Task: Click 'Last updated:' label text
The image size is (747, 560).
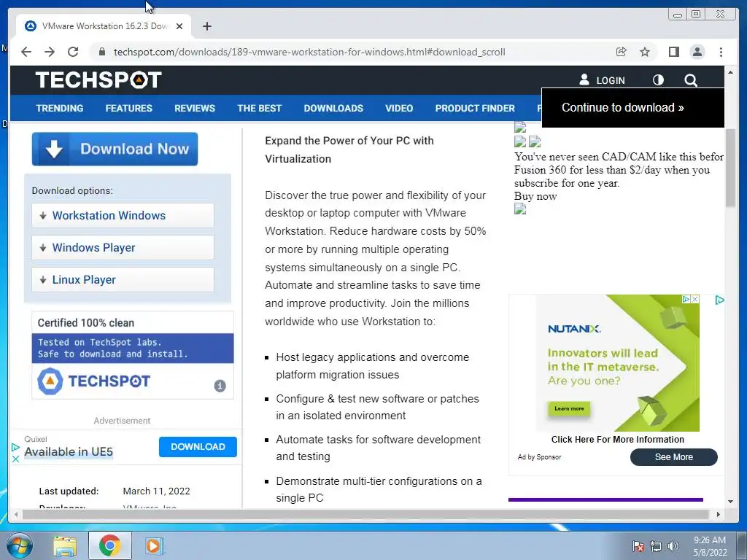Action: pos(69,491)
